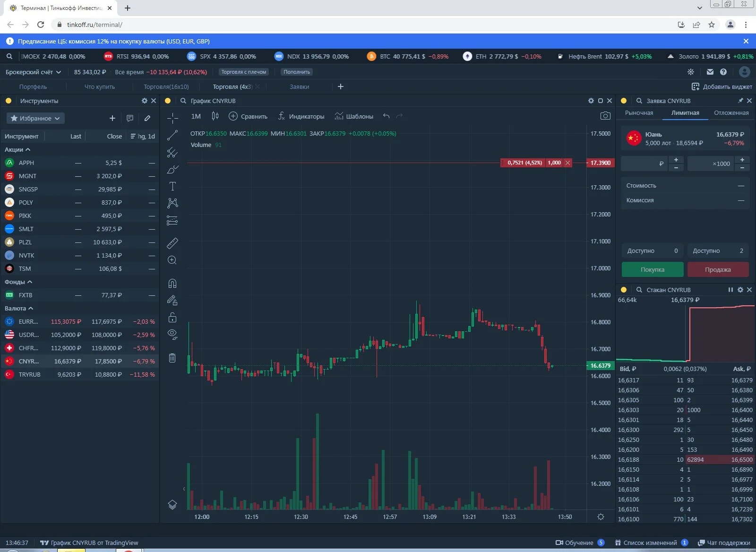This screenshot has width=756, height=552.
Task: Open chart settings gear near time axis
Action: tap(601, 517)
